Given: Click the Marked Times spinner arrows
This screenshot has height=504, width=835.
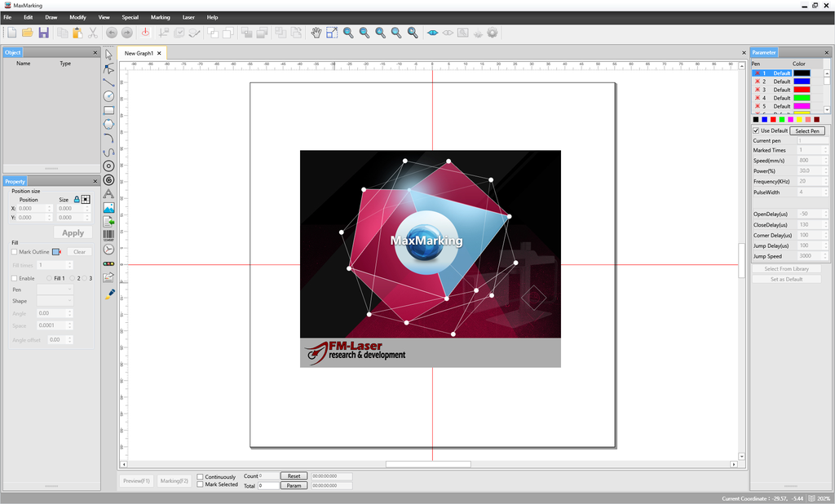Looking at the screenshot, I should coord(825,150).
